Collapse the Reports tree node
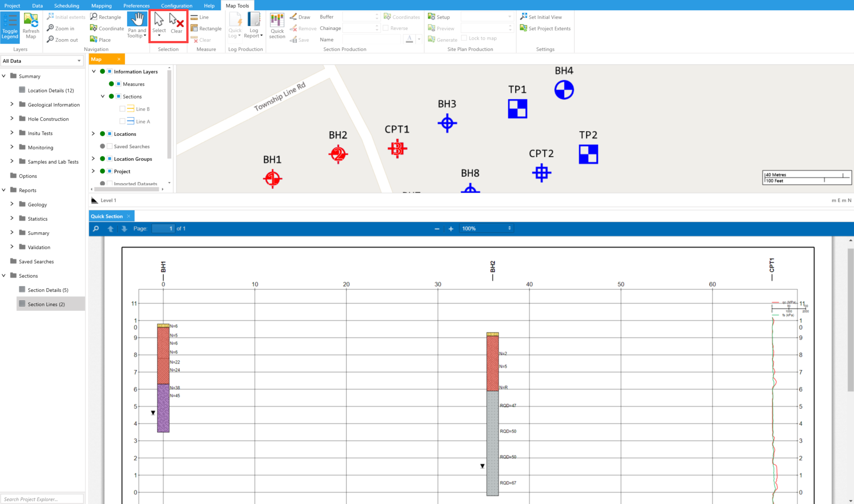This screenshot has width=854, height=504. click(4, 190)
